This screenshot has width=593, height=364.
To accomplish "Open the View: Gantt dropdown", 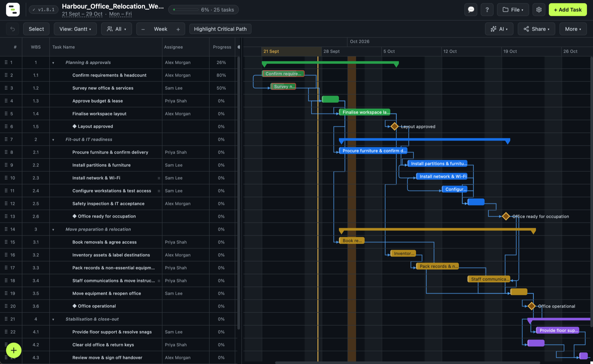I will coord(75,29).
